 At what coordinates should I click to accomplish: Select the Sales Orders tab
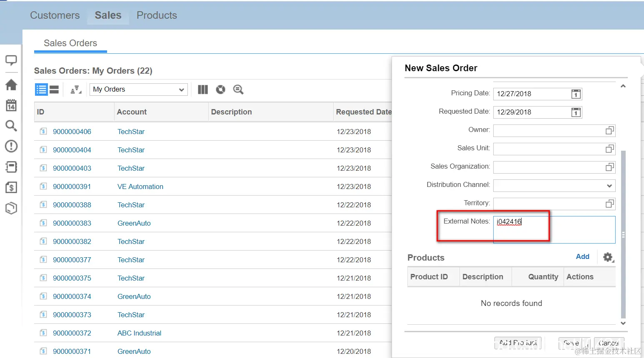point(70,43)
